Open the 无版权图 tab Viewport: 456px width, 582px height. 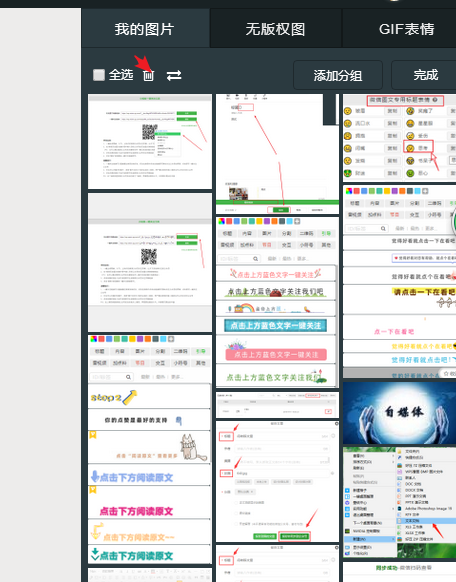tap(275, 29)
